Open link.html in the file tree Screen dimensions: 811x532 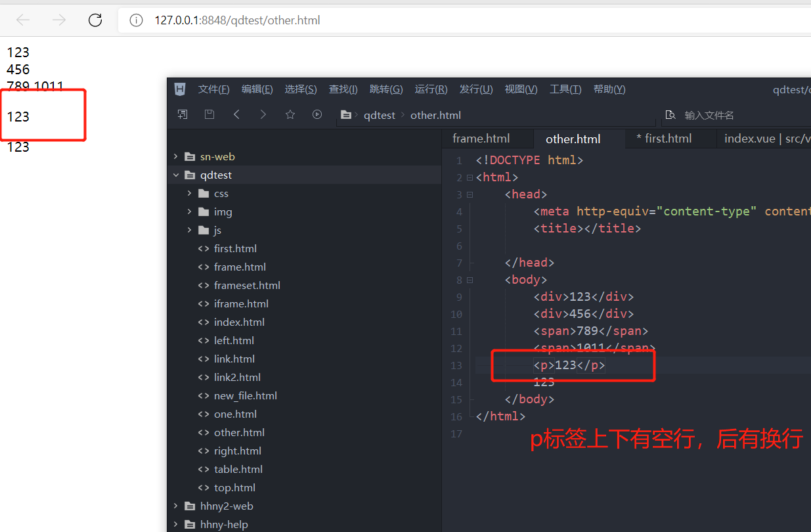(234, 359)
